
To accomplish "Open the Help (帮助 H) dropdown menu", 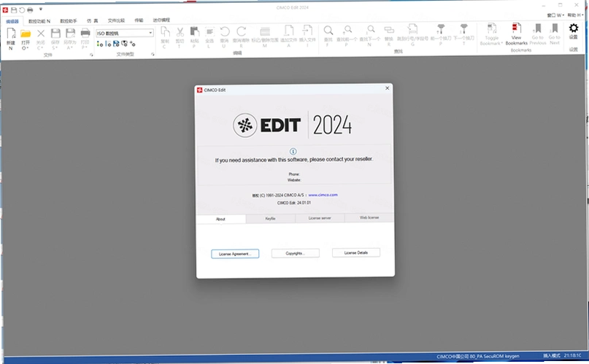I will [575, 15].
